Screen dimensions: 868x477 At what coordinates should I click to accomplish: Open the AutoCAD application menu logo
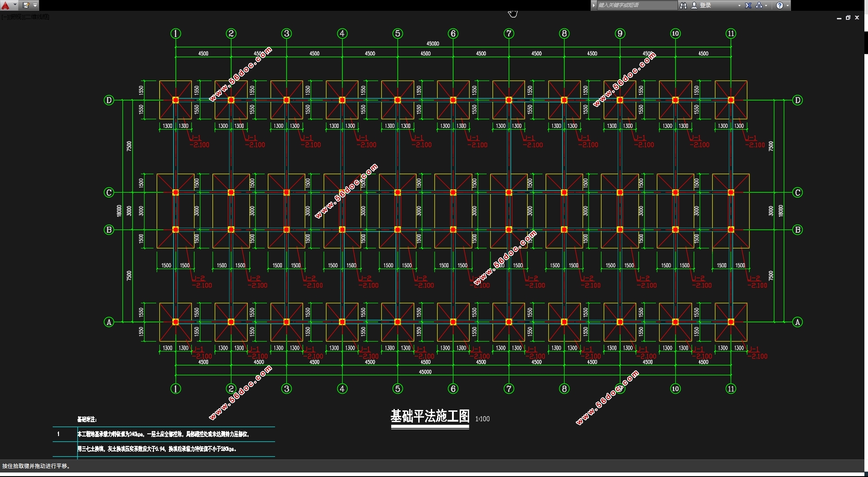tap(5, 5)
